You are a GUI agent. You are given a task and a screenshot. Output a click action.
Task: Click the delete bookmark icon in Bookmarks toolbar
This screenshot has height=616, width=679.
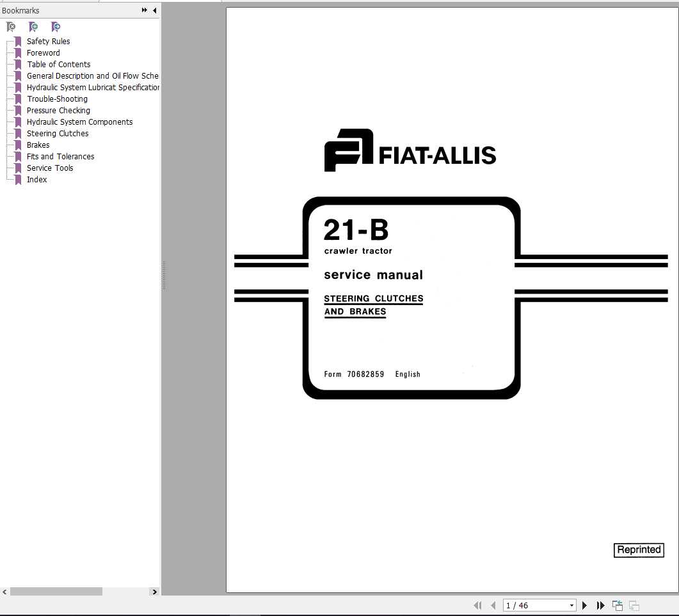11,27
